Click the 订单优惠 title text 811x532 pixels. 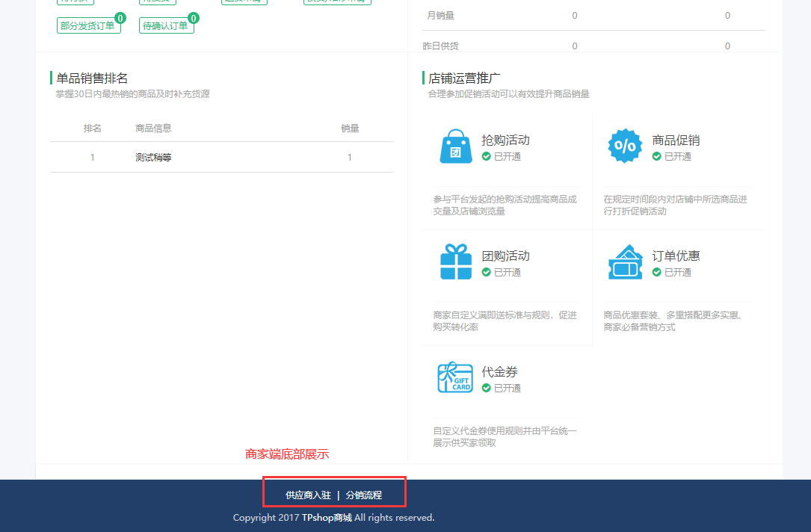coord(676,256)
